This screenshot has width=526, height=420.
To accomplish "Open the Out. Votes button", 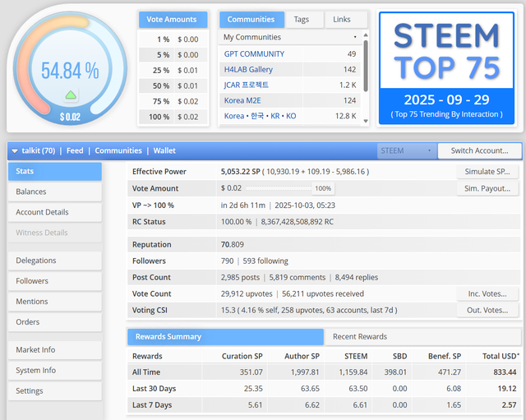I will point(487,311).
